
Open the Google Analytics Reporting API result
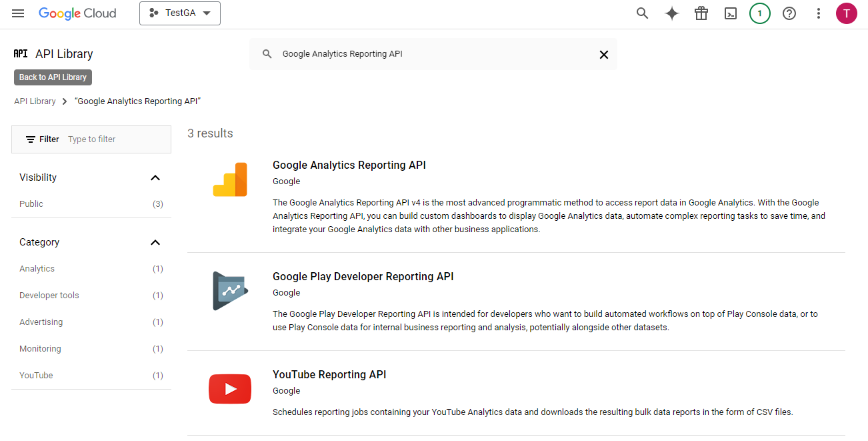[x=349, y=165]
